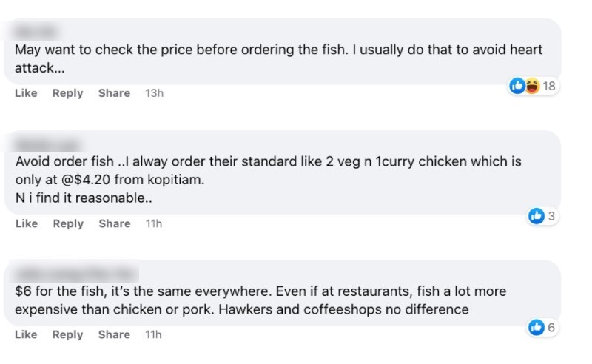The width and height of the screenshot is (592, 364).
Task: Click the like reaction icon showing 18 reactions
Action: [517, 87]
